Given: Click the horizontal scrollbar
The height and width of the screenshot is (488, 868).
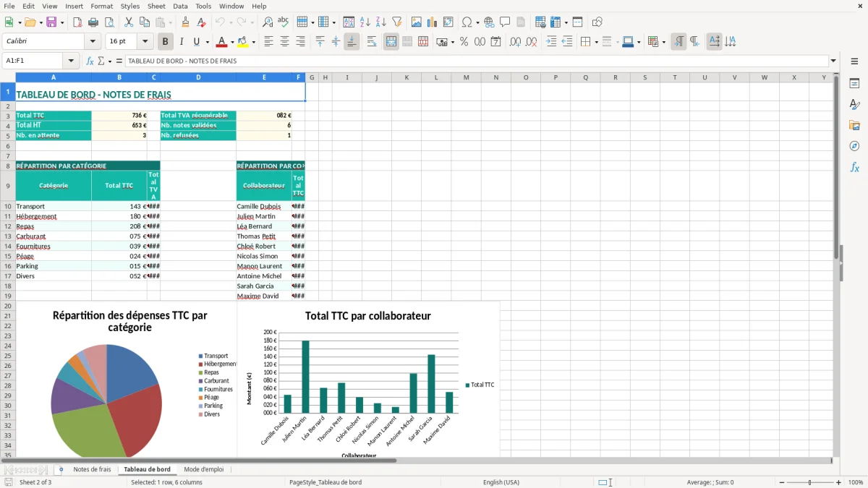Looking at the screenshot, I should [x=199, y=461].
